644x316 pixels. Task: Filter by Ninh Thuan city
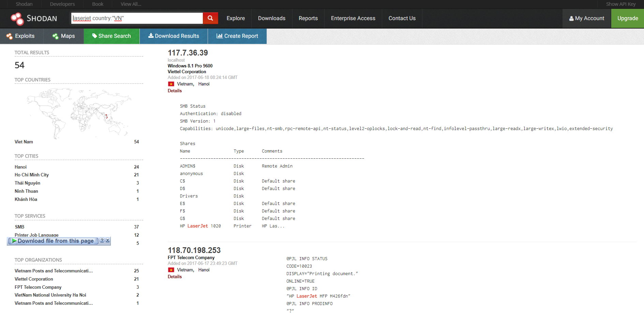point(26,191)
